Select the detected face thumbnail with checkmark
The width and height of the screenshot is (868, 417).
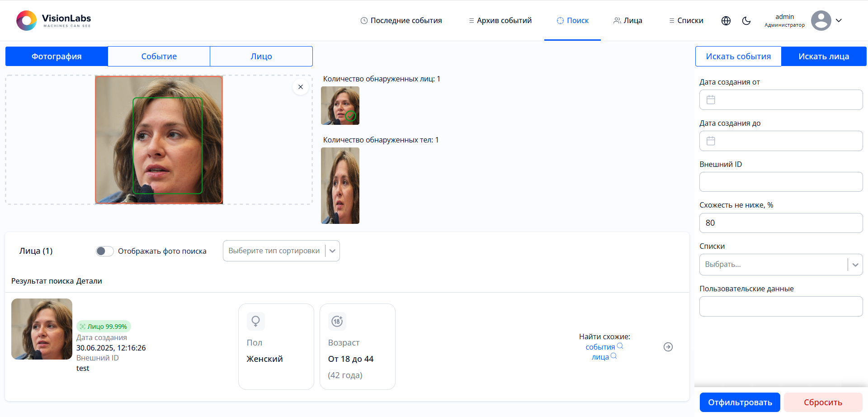[340, 106]
